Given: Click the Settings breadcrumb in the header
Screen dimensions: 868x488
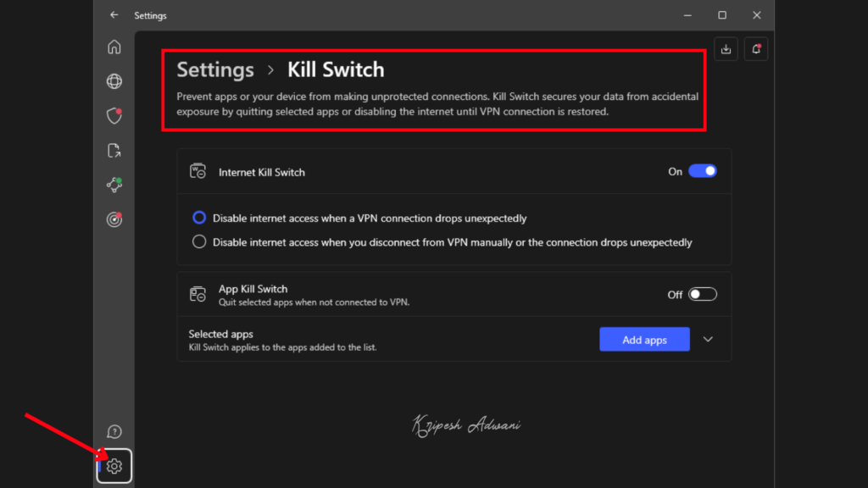Looking at the screenshot, I should click(215, 69).
